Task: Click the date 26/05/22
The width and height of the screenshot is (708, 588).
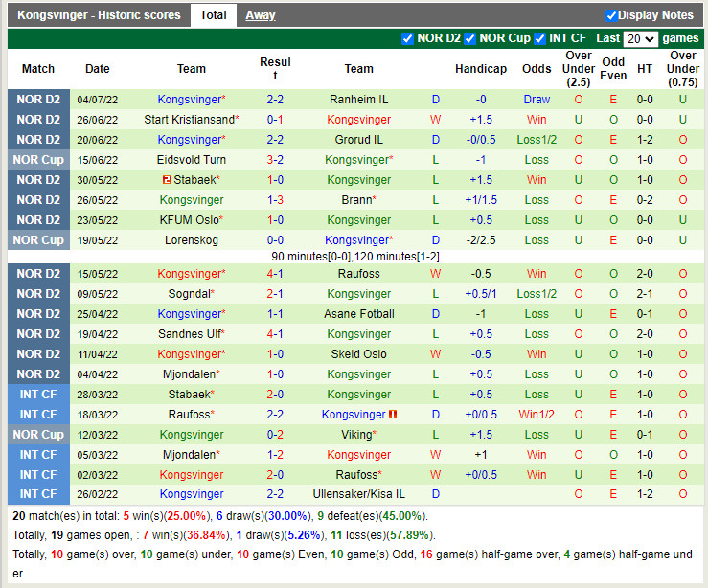Action: [97, 200]
